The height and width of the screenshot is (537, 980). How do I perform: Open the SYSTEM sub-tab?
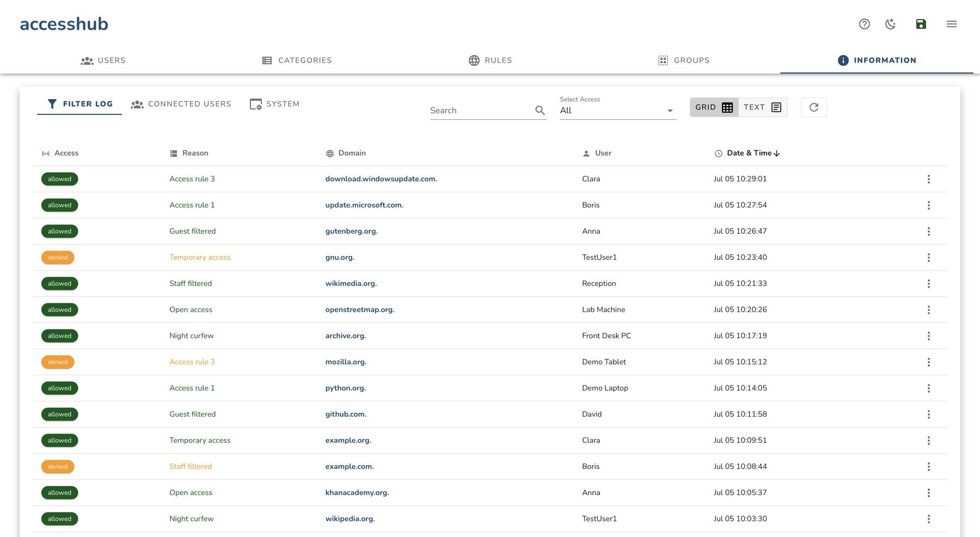(x=274, y=104)
